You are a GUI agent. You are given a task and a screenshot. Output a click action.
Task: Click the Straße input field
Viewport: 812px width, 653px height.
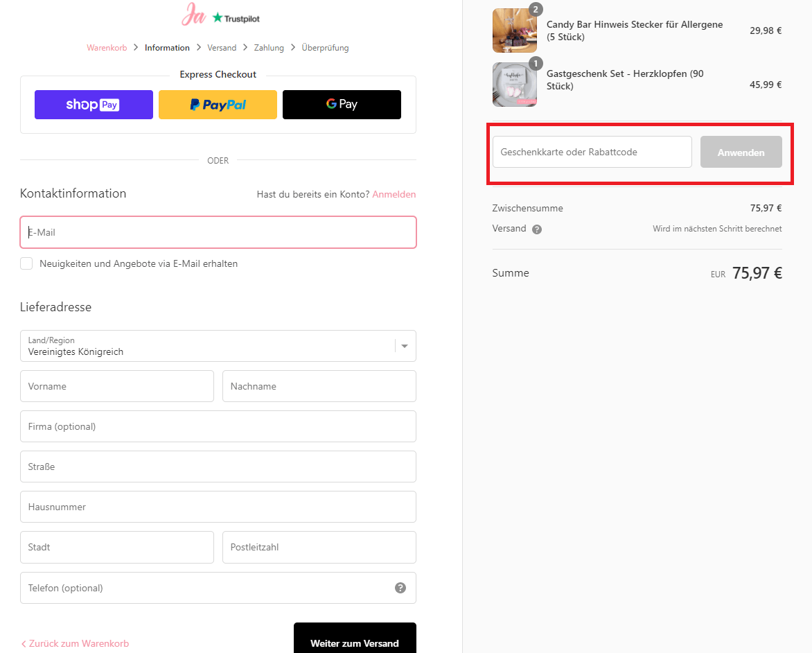coord(218,467)
